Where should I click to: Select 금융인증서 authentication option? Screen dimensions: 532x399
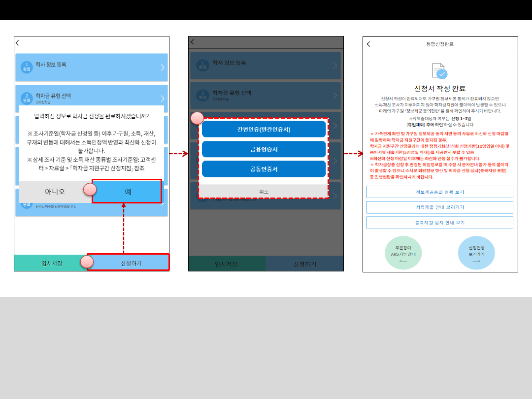tap(264, 149)
